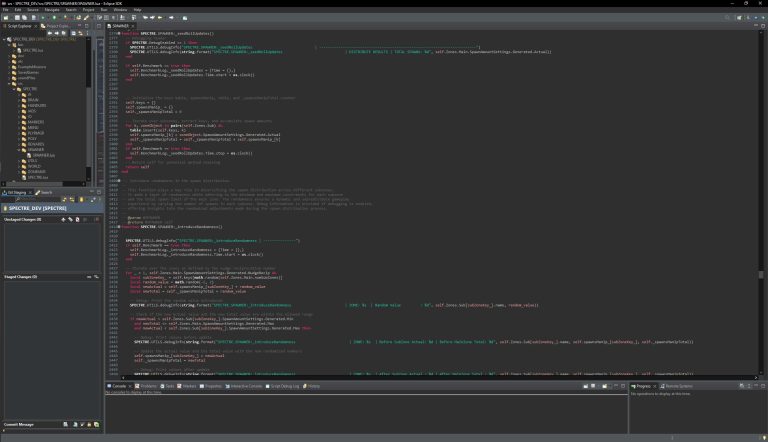Click the Git Staging link with selection icon

click(x=72, y=199)
